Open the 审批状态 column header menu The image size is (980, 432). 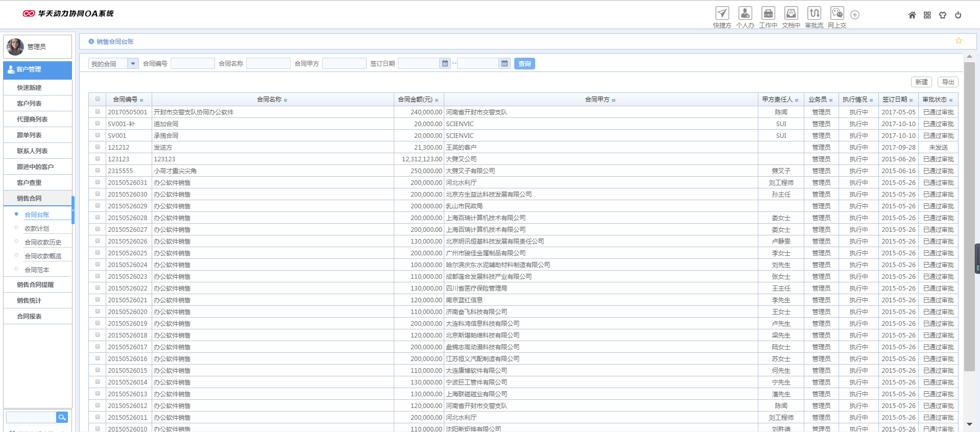(x=951, y=100)
